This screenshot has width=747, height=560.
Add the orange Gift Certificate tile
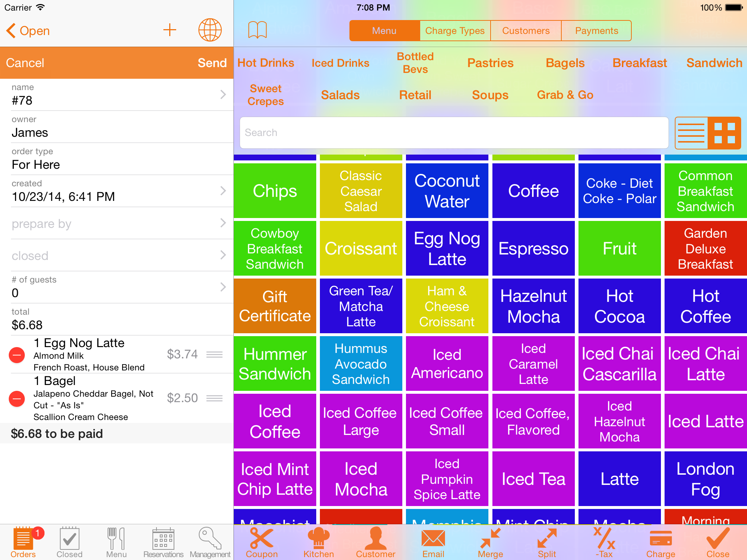tap(275, 306)
